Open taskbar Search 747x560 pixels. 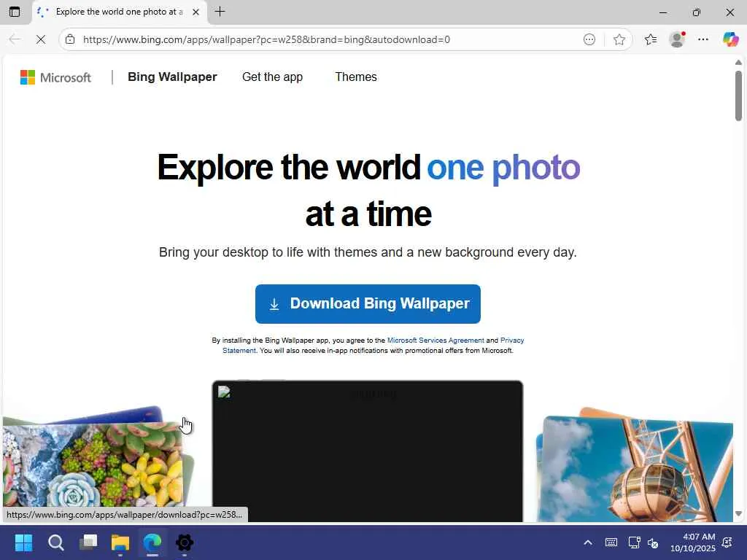pos(55,542)
